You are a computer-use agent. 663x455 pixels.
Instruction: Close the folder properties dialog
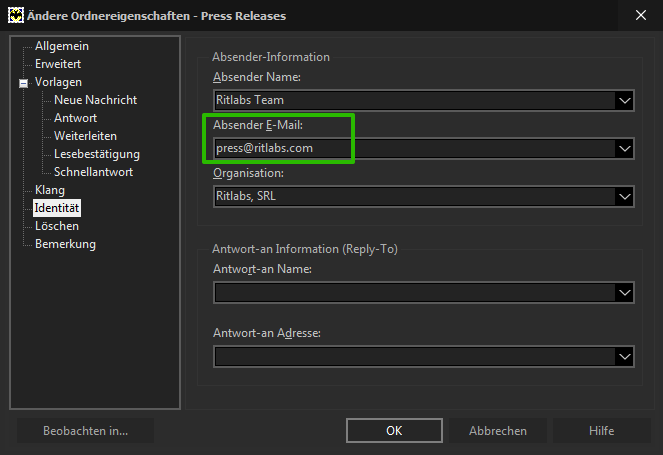pos(641,15)
